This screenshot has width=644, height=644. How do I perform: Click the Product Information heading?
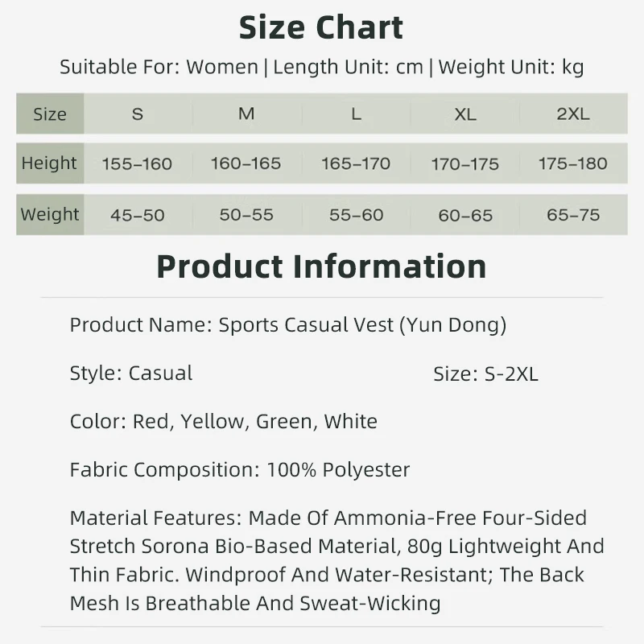pos(321,266)
